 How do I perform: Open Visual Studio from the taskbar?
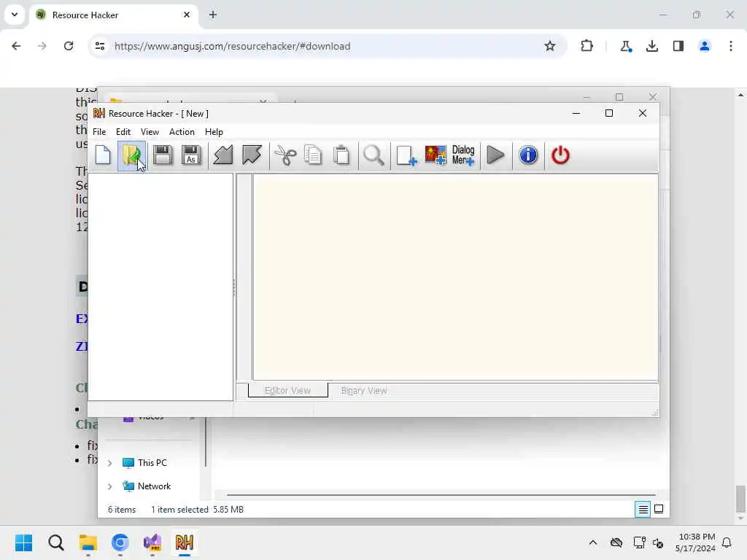coord(152,542)
